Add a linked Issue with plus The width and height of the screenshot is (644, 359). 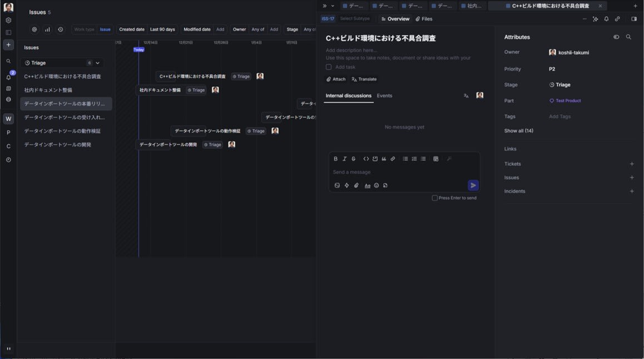[x=632, y=178]
